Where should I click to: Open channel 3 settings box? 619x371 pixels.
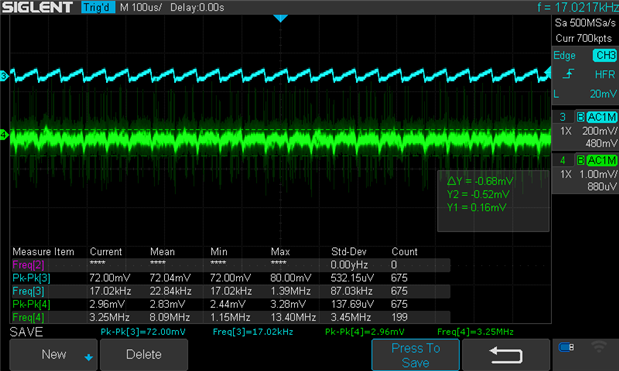point(585,130)
